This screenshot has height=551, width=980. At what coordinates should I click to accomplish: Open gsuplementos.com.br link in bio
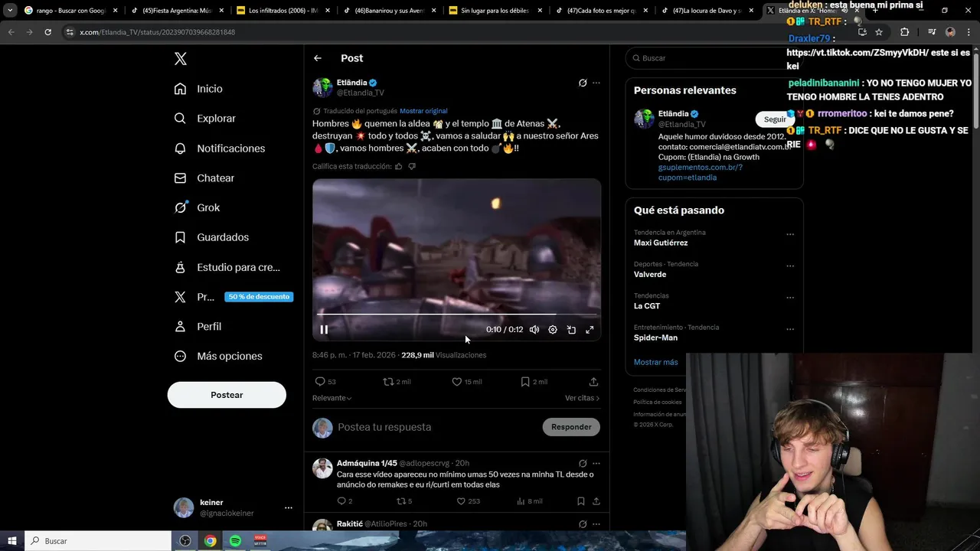pos(700,172)
